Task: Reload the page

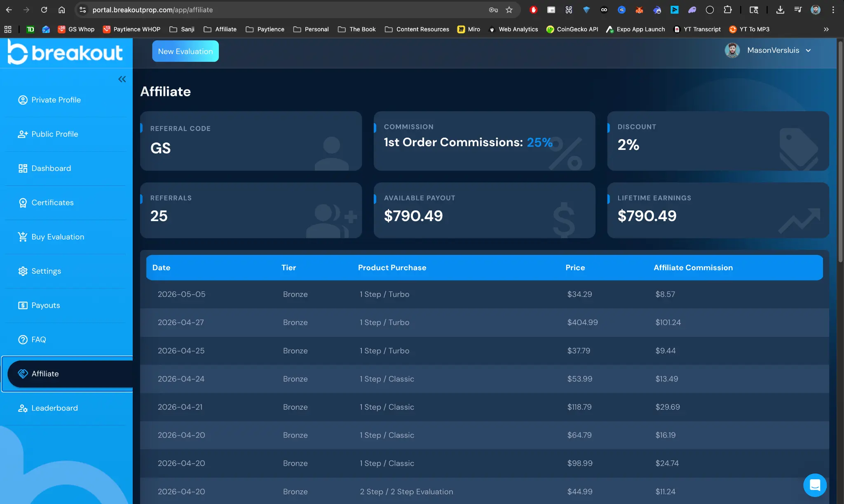Action: [x=44, y=9]
